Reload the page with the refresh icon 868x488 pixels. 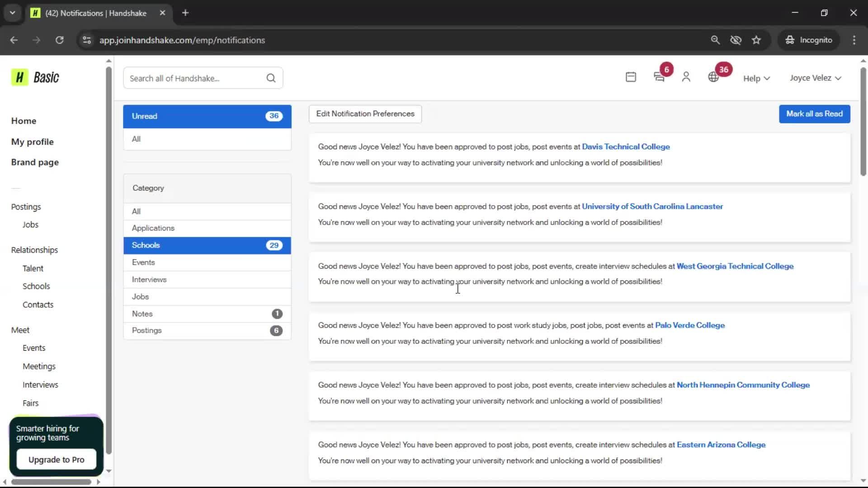pyautogui.click(x=59, y=40)
